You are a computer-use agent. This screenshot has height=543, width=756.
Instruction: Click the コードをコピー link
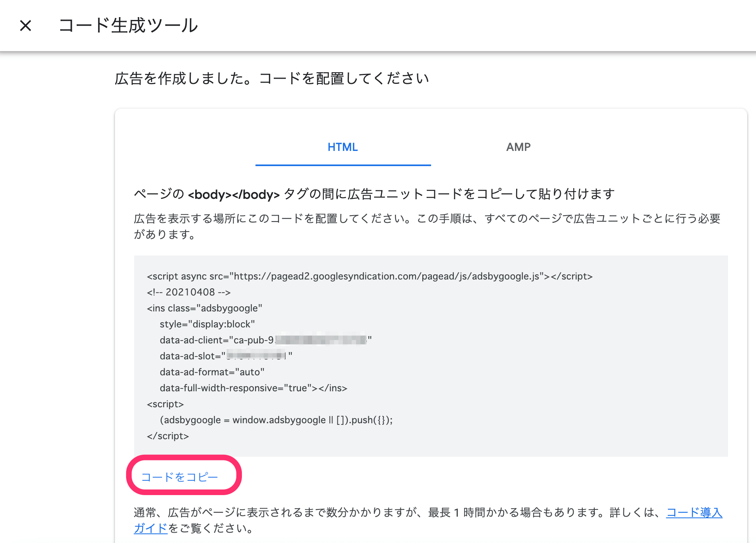coord(180,476)
